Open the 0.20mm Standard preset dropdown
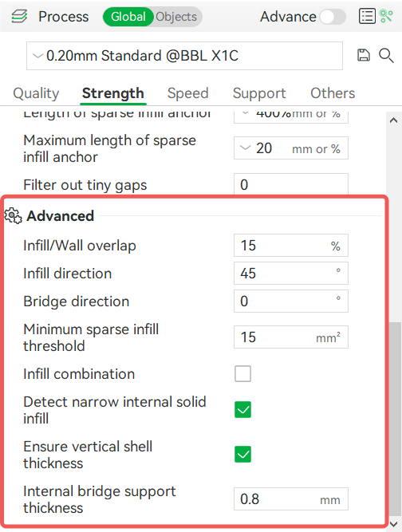Viewport: 402px width, 532px height. (x=184, y=56)
